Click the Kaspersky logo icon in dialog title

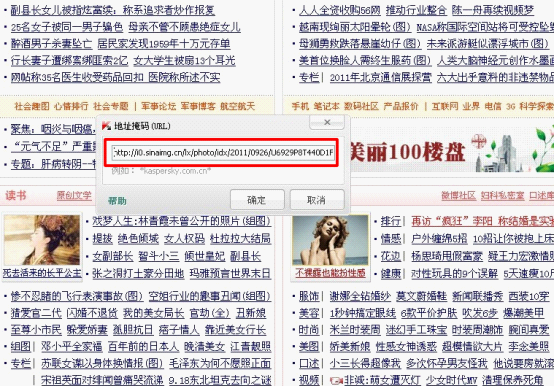106,126
